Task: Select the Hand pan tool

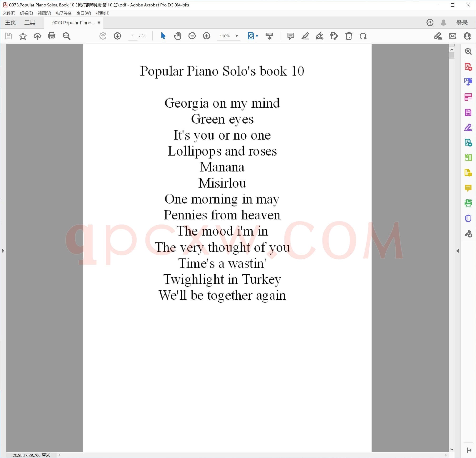Action: [178, 36]
